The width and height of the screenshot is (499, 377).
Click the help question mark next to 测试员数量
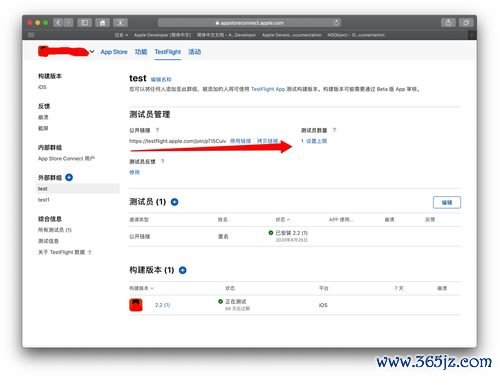click(334, 130)
